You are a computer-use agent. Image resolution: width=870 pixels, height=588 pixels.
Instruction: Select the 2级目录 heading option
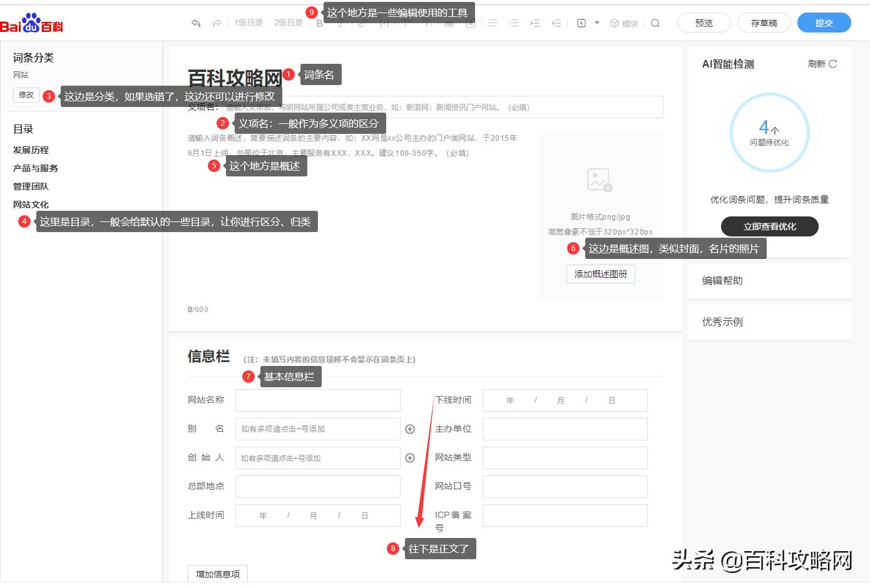coord(287,23)
